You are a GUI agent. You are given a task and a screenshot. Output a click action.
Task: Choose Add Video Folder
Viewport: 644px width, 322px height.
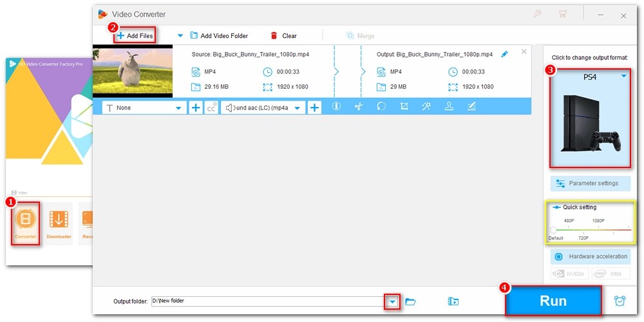219,35
